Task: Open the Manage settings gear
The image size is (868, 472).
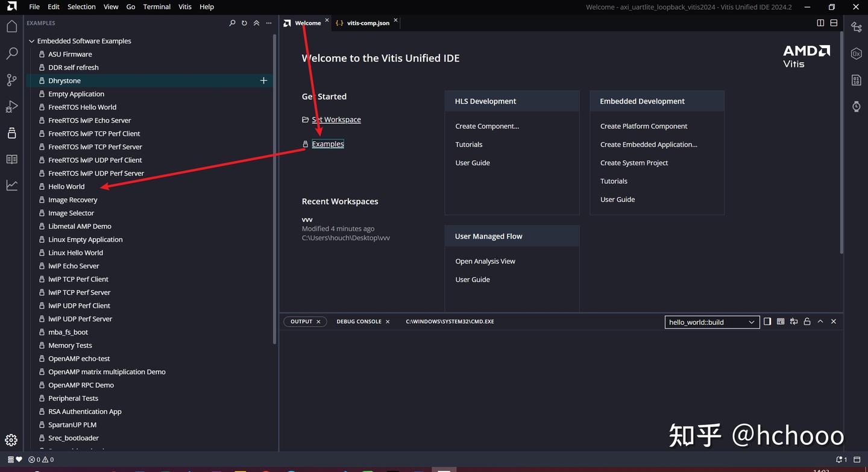Action: pyautogui.click(x=11, y=440)
